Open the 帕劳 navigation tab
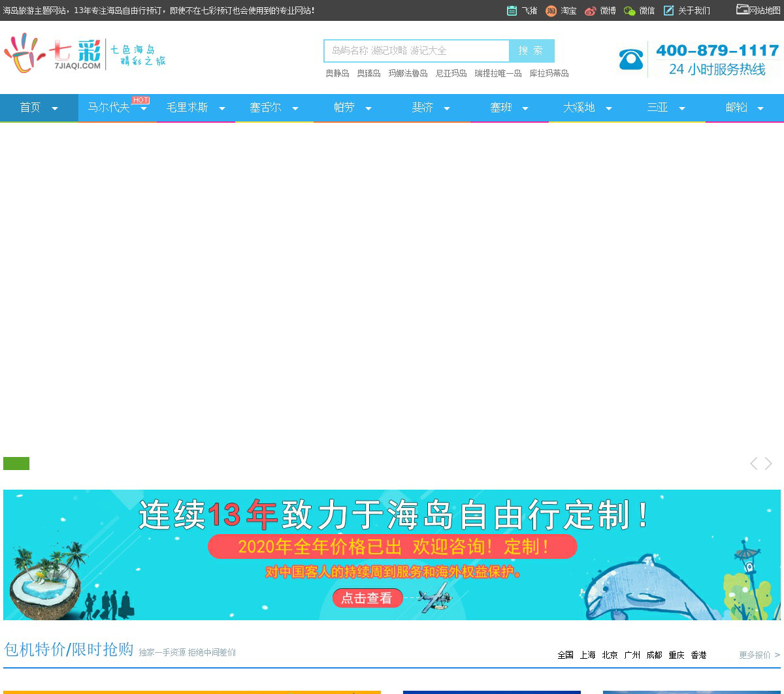This screenshot has height=694, width=784. coord(353,108)
